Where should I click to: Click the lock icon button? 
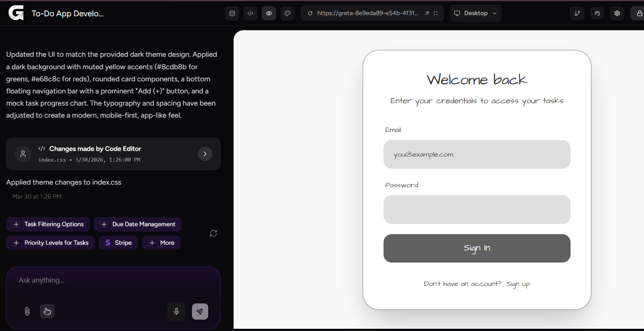pos(638,13)
